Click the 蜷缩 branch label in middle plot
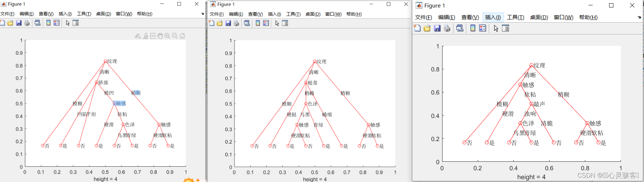 [327, 114]
